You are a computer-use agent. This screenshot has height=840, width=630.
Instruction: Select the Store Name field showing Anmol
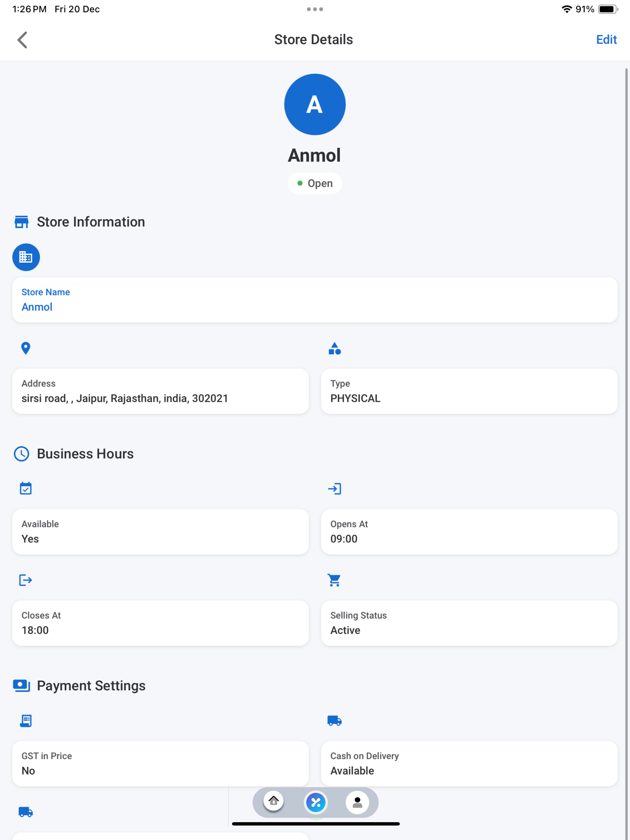(315, 299)
